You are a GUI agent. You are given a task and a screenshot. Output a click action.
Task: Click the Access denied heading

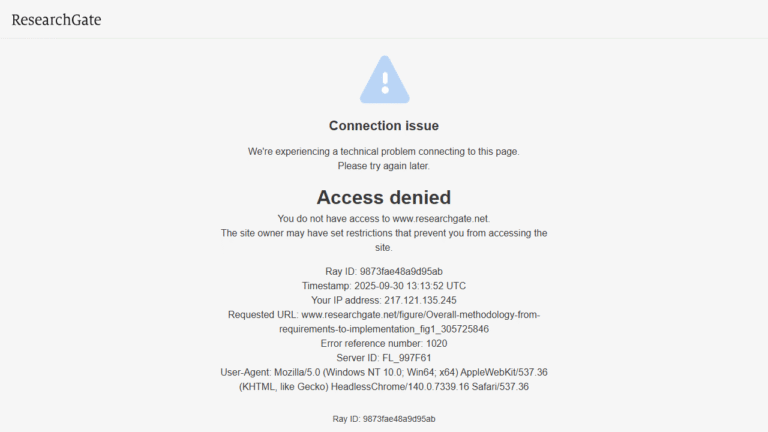click(384, 197)
